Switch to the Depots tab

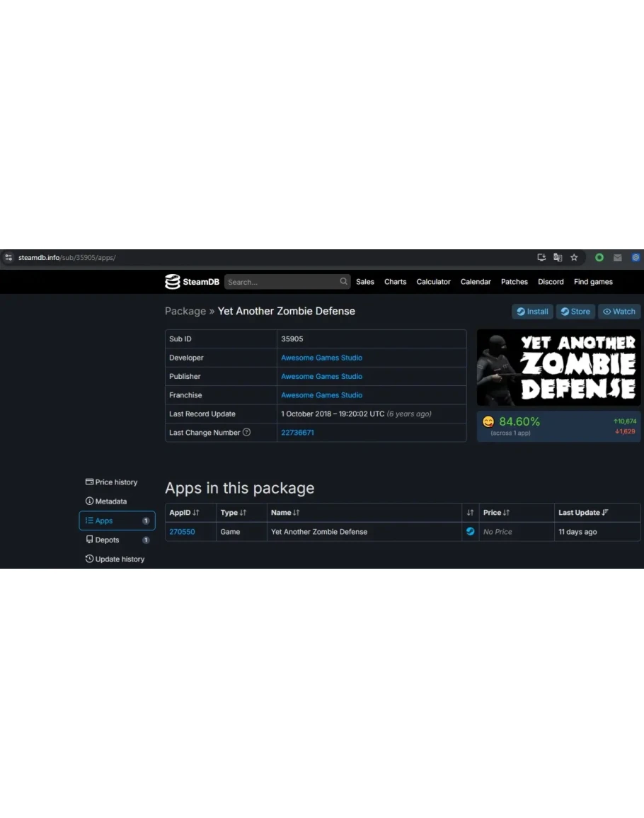107,540
